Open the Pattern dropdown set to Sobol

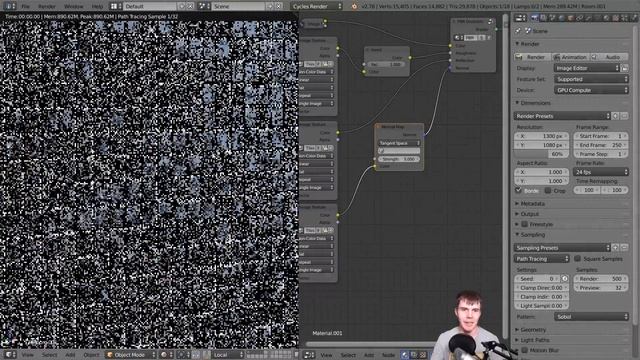tap(591, 316)
